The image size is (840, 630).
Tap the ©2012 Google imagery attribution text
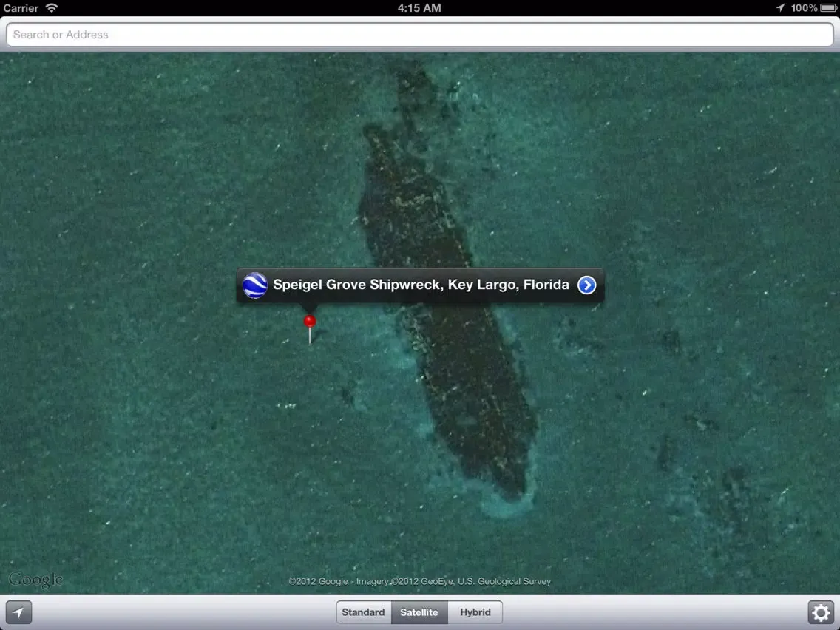[419, 581]
